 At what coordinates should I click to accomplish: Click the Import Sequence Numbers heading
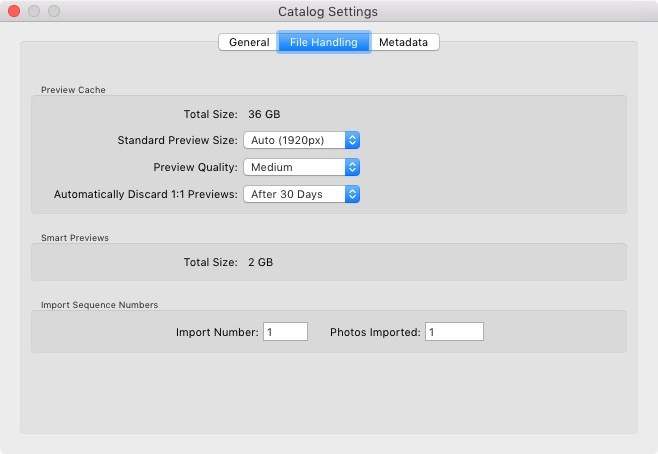(99, 304)
